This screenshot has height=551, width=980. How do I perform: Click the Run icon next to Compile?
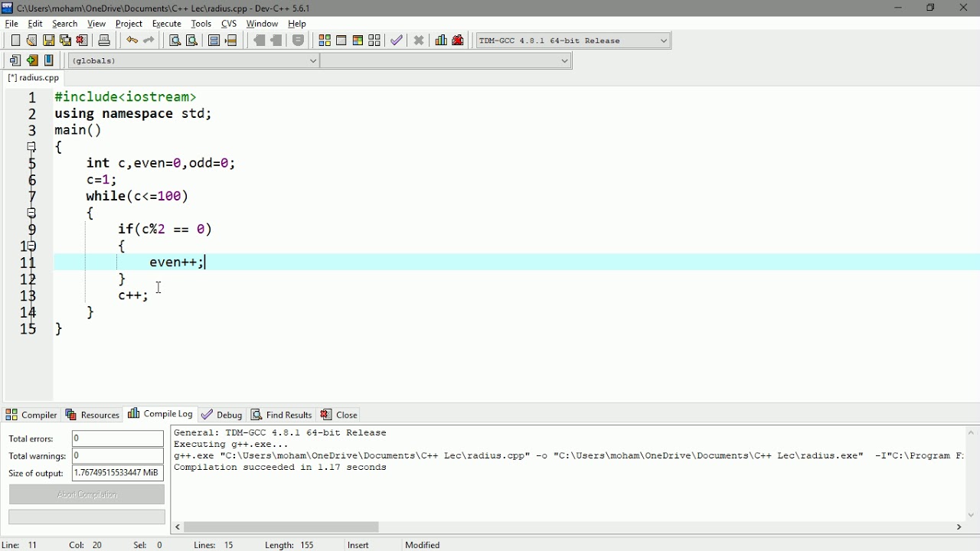point(341,41)
